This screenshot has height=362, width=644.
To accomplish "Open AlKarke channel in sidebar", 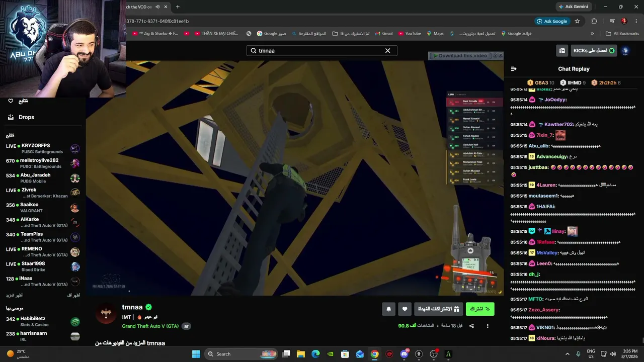I will 43,222.
